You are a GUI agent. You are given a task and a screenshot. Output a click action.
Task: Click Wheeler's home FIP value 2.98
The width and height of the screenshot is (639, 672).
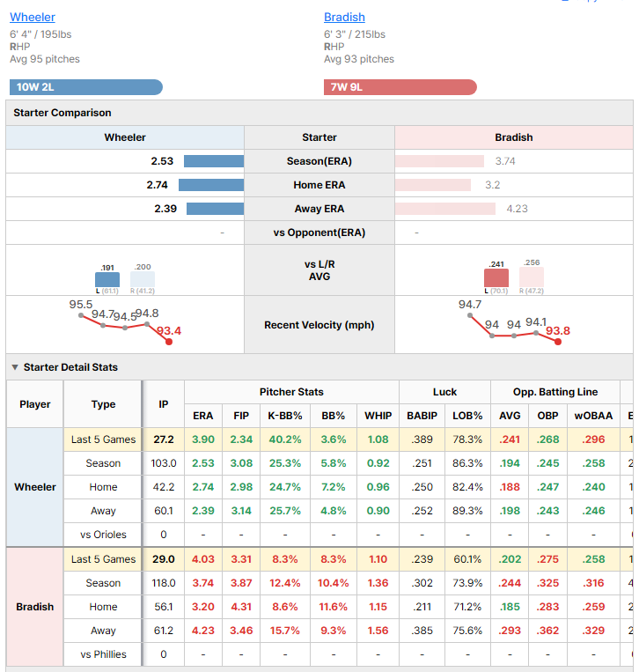(241, 487)
